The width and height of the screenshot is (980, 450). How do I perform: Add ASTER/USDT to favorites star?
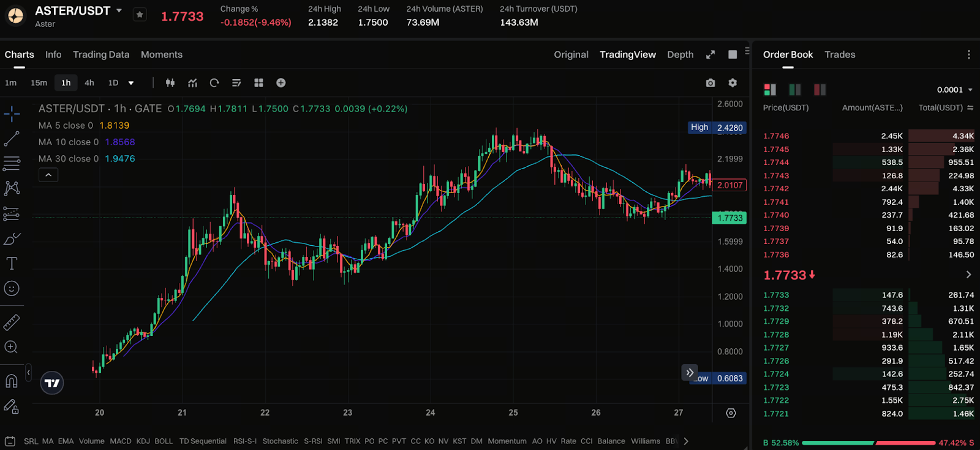140,14
